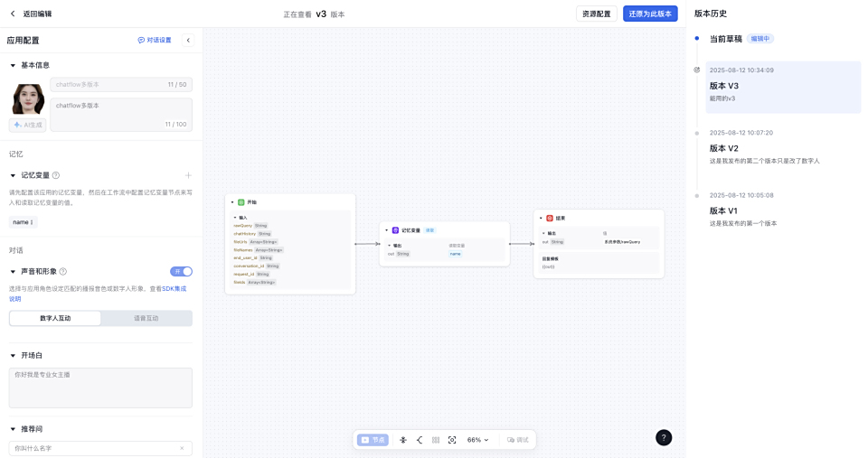Viewport: 868px width, 458px height.
Task: Click the back arrow next to 返回编辑
Action: tap(13, 14)
